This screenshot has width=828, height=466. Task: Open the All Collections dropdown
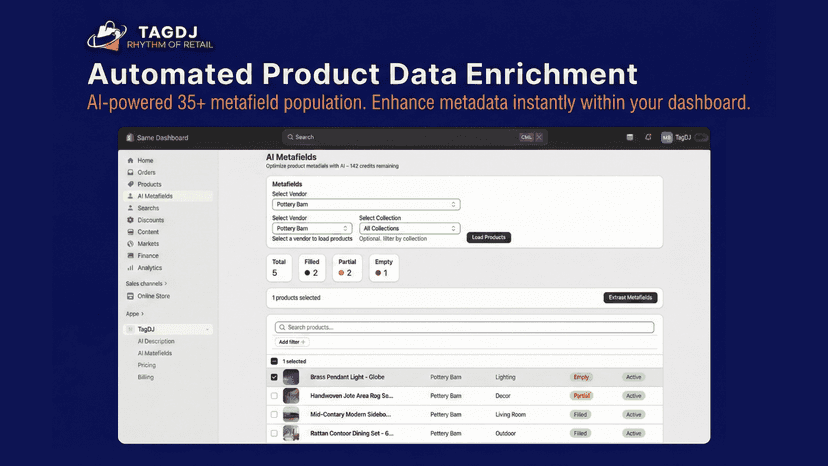[410, 228]
